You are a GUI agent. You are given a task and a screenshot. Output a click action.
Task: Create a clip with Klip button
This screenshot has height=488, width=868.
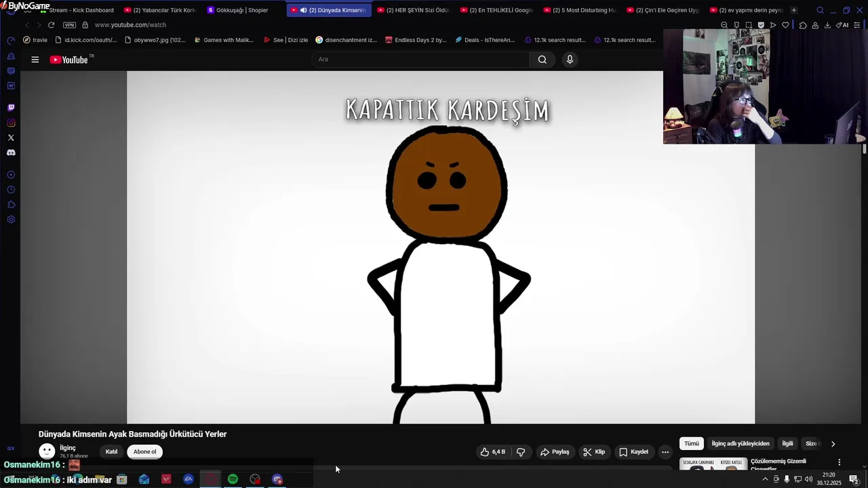point(594,451)
